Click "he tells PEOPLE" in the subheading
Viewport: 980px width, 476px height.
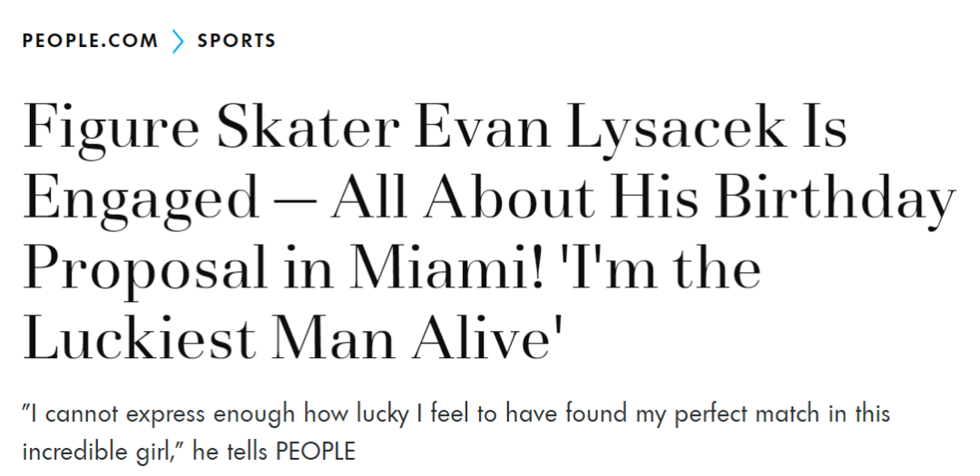coord(274,451)
